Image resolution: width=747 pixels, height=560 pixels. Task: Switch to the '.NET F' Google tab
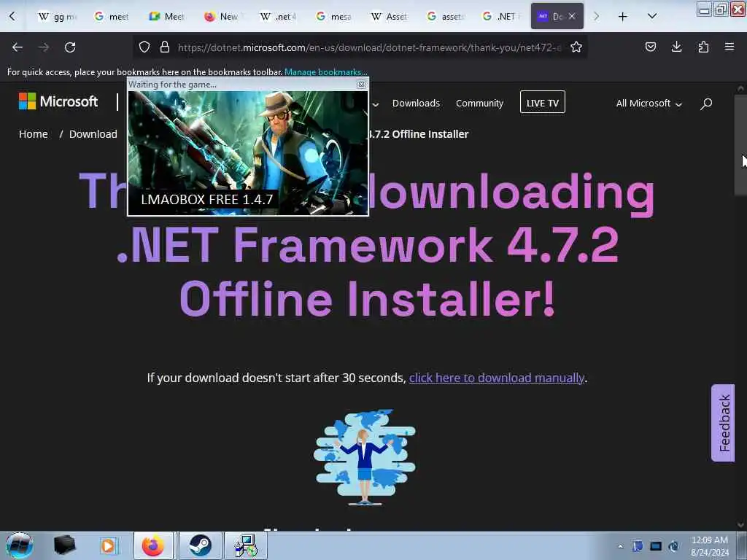pyautogui.click(x=500, y=17)
